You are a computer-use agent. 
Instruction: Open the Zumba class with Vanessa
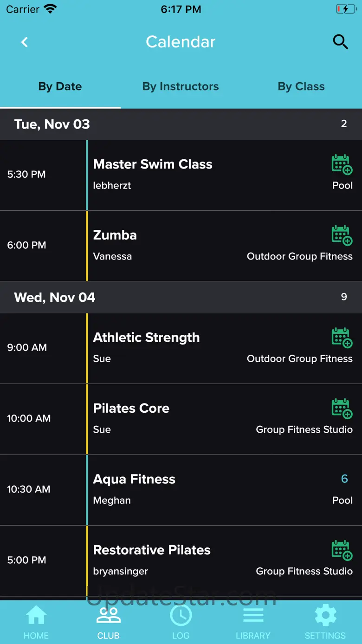[x=186, y=245]
